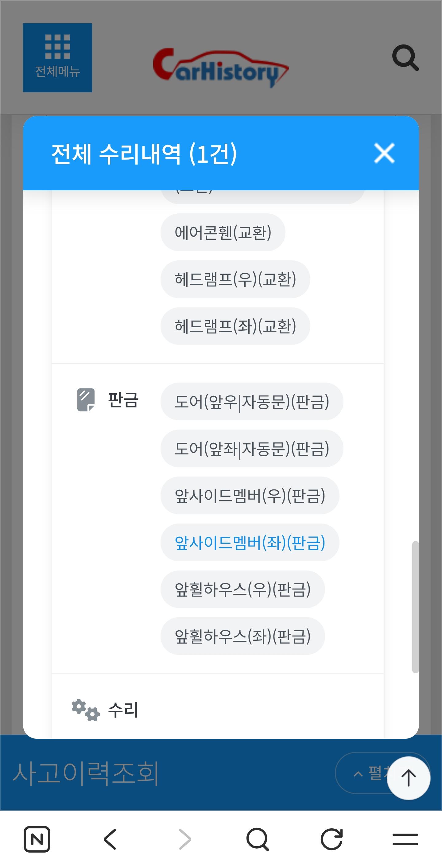Select the 에어콘휀(교환) chip
Viewport: 442px width, 868px height.
click(x=223, y=232)
